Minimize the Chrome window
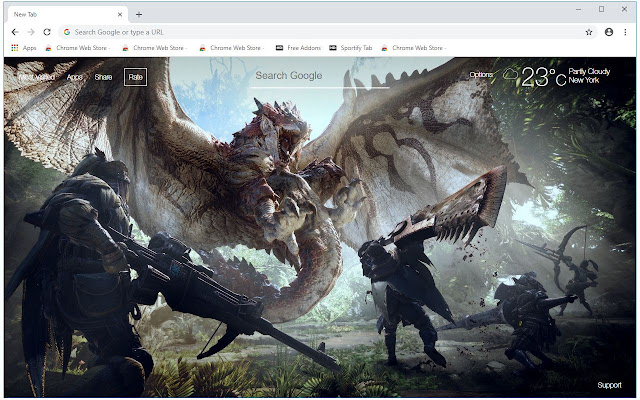Screen dimensions: 640x400 click(x=578, y=9)
